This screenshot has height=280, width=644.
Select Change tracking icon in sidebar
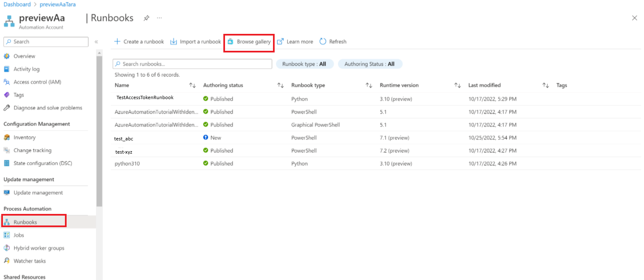point(7,150)
